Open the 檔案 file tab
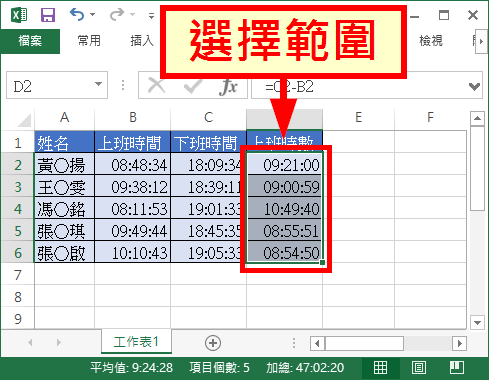The image size is (489, 380). (30, 41)
